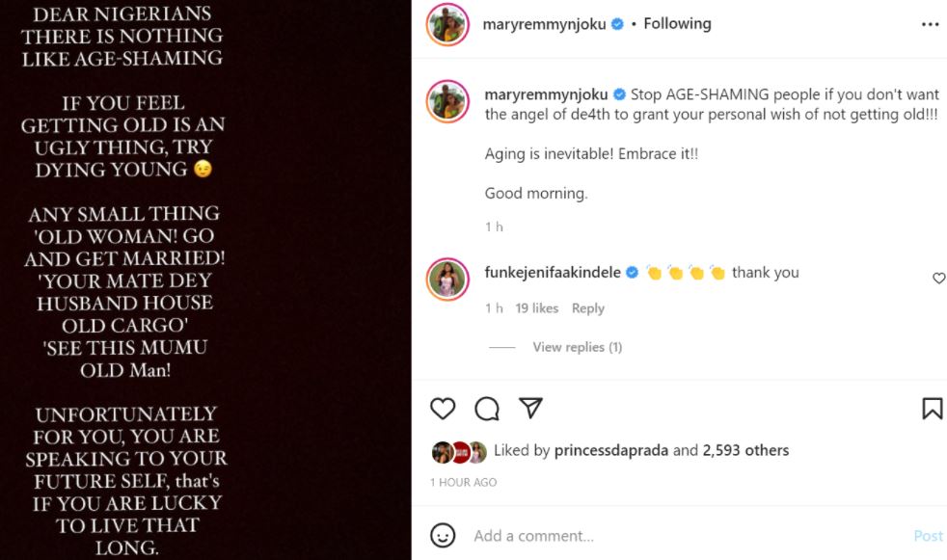Toggle the Following button
947x560 pixels.
coord(677,24)
